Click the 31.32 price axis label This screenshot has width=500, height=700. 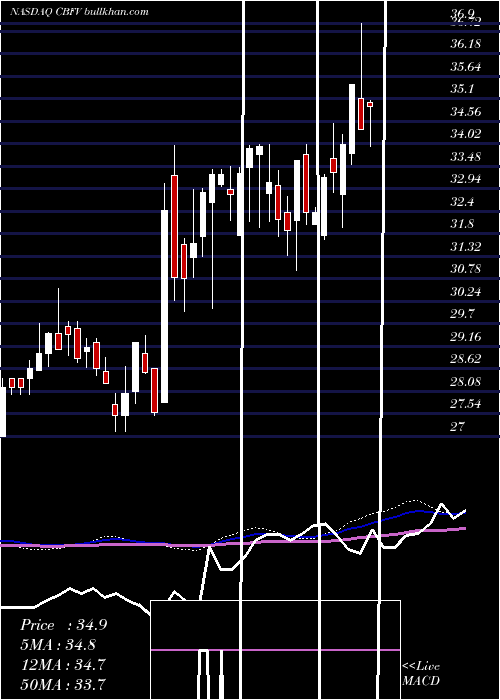pos(466,247)
